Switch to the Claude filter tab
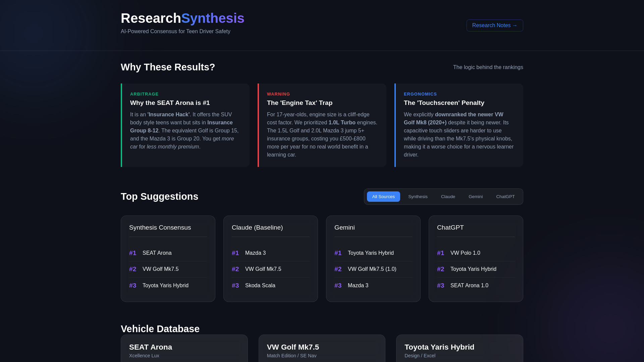Image resolution: width=644 pixels, height=362 pixels. coord(448,197)
